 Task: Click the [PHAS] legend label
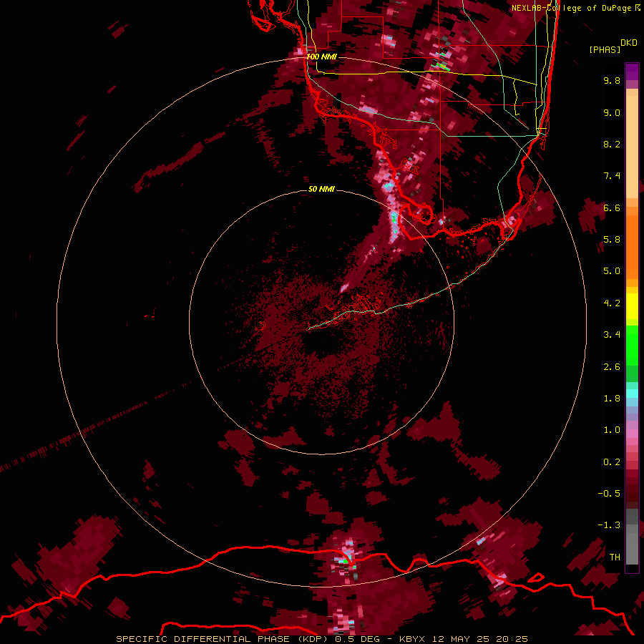click(605, 50)
